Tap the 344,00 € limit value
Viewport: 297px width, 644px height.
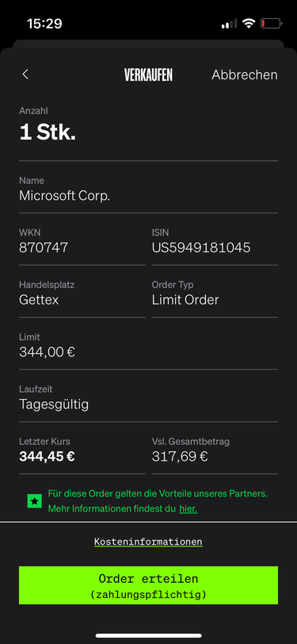click(x=48, y=352)
